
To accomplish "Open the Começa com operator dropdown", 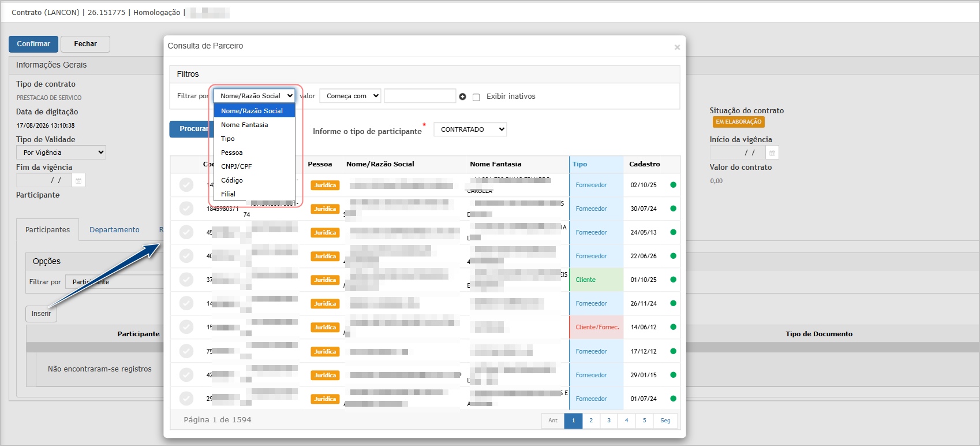I will coord(350,96).
